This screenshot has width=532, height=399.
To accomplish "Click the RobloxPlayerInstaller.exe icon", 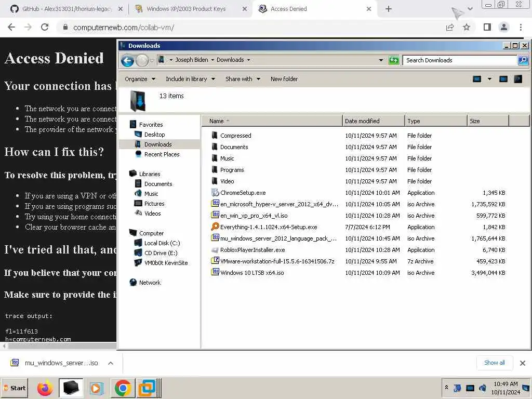I will point(215,250).
